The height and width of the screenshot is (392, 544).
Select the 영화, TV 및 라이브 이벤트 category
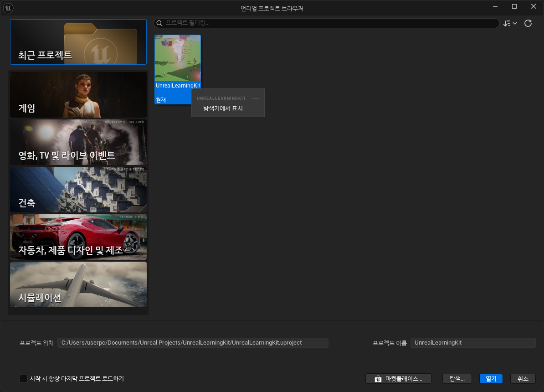tap(78, 142)
